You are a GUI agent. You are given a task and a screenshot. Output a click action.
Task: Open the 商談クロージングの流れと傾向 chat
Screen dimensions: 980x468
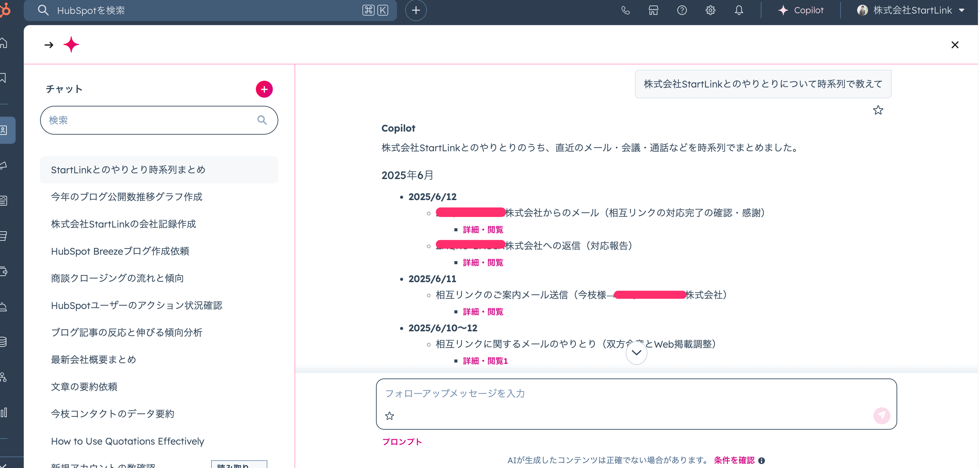117,278
